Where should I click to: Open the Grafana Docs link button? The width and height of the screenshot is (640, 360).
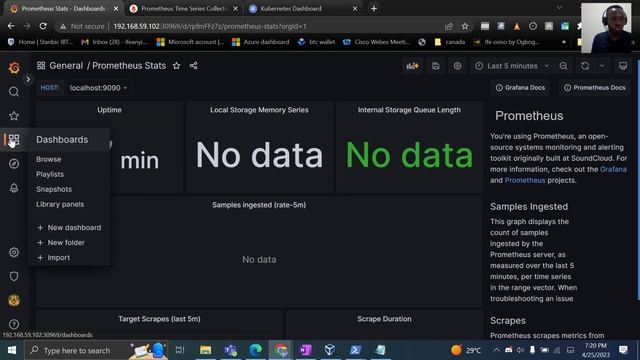tap(520, 88)
